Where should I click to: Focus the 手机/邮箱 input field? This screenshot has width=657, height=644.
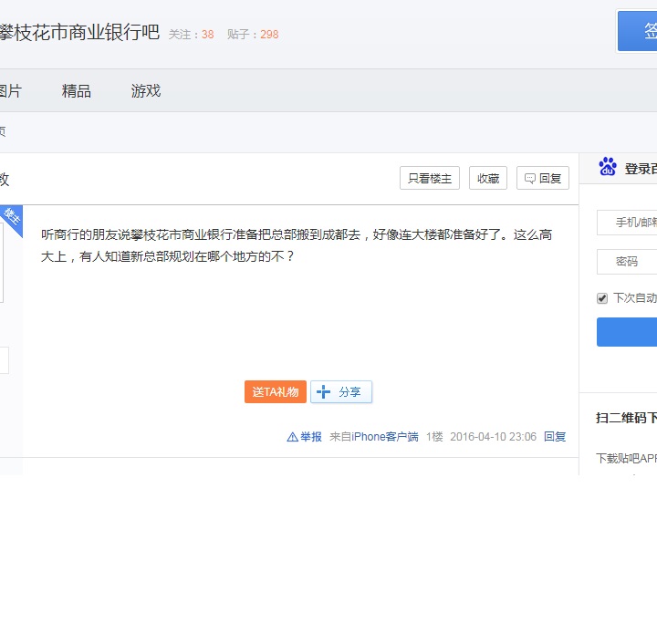pos(628,223)
